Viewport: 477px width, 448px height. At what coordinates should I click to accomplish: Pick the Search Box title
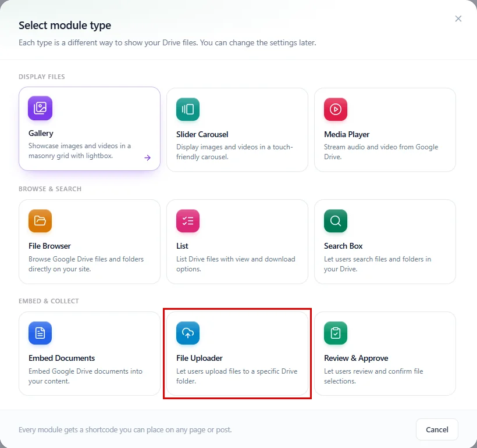point(343,246)
